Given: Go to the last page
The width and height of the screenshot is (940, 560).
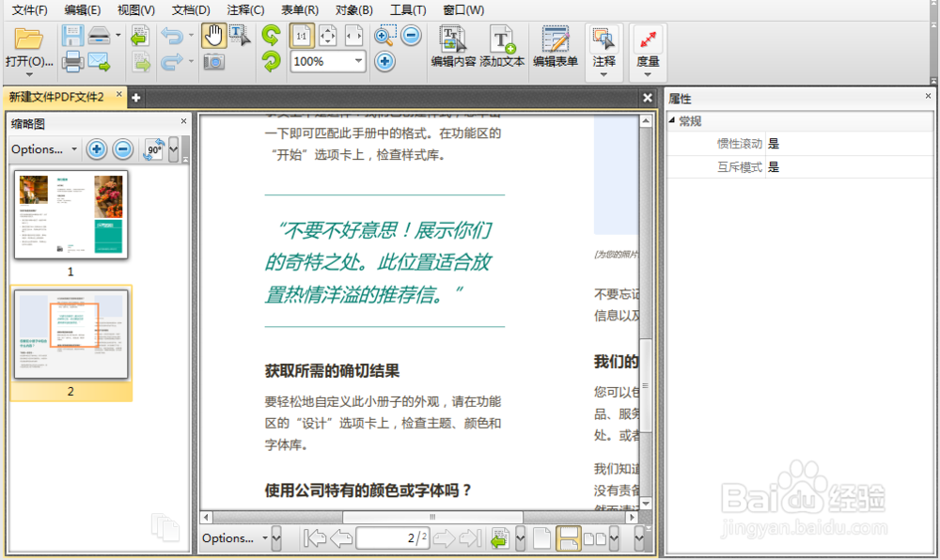Looking at the screenshot, I should pyautogui.click(x=471, y=538).
